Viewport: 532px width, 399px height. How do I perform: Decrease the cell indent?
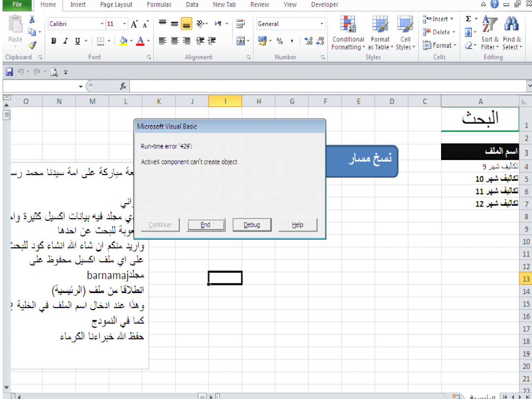pyautogui.click(x=200, y=41)
